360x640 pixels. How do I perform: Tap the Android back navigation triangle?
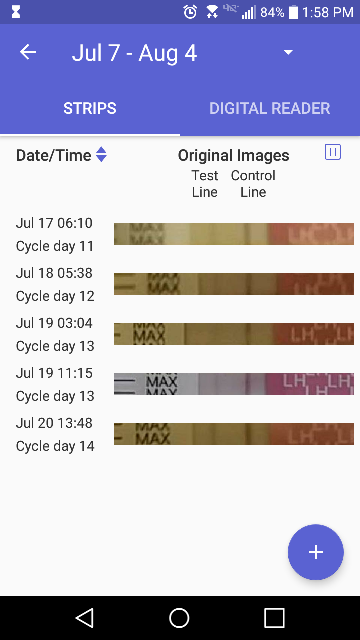pyautogui.click(x=84, y=618)
